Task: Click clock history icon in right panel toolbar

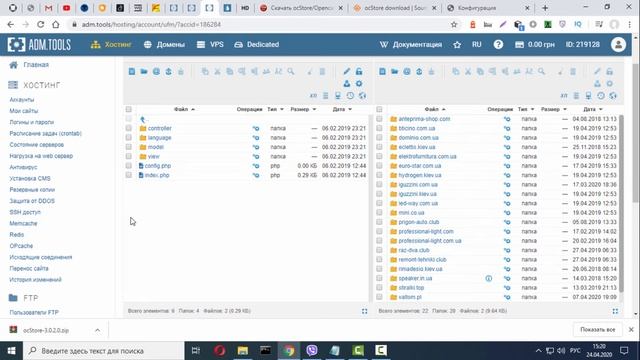Action: click(601, 96)
